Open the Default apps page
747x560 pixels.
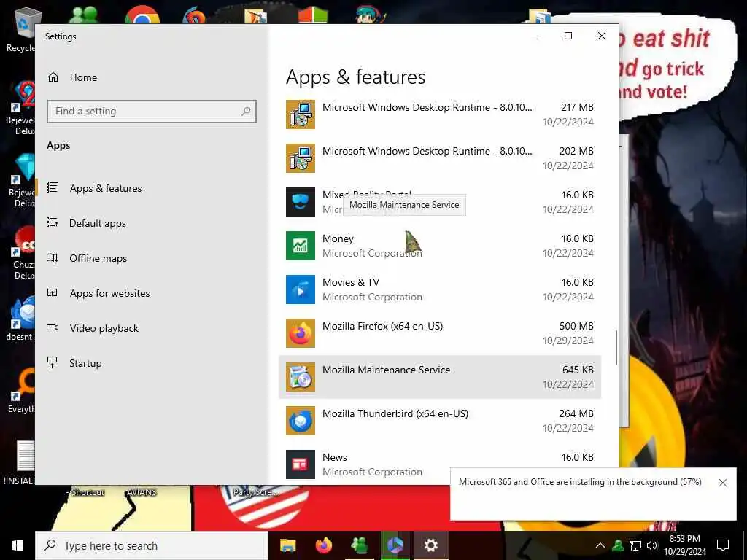pos(152,223)
